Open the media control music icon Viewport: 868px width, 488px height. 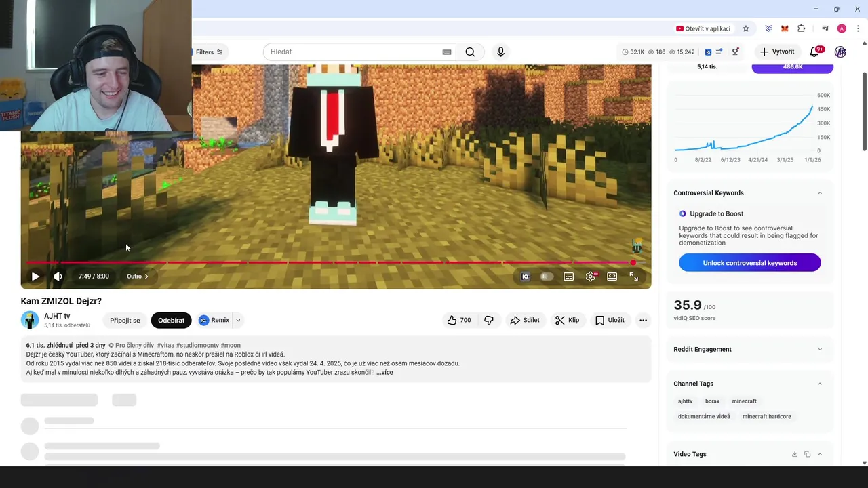[825, 28]
